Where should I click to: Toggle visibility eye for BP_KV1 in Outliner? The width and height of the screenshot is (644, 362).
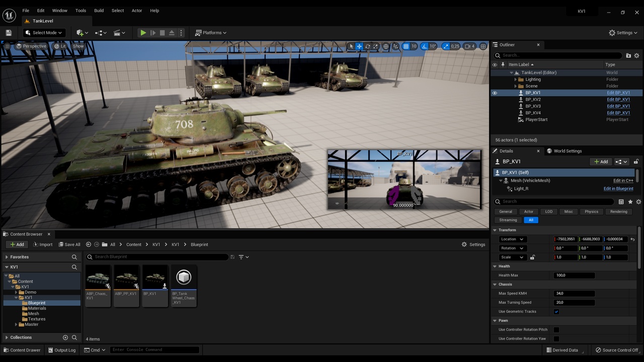495,93
